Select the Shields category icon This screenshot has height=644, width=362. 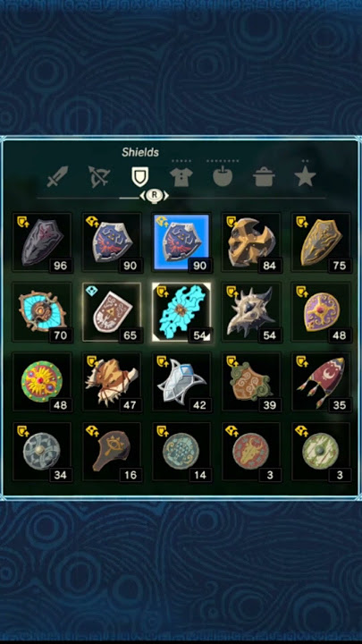pos(139,176)
